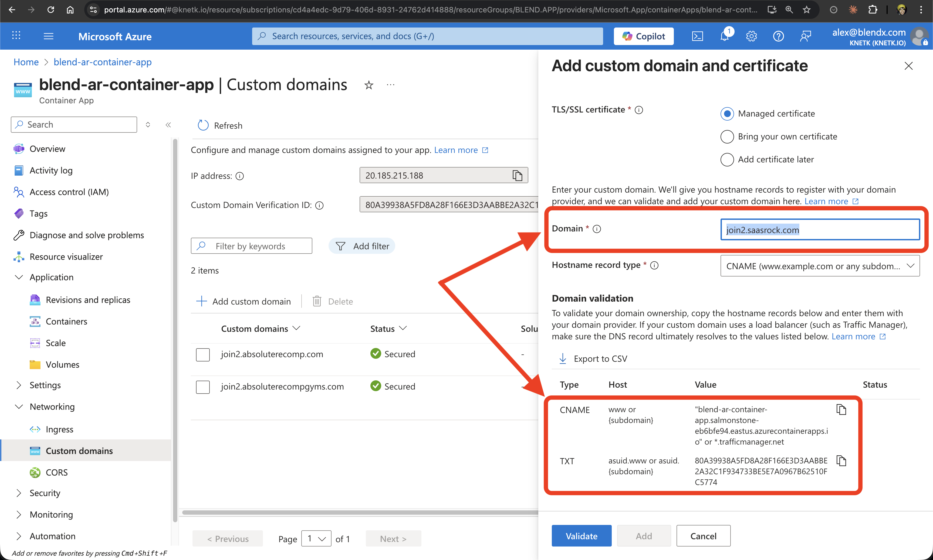Image resolution: width=933 pixels, height=560 pixels.
Task: Launch Cloud Shell from the toolbar
Action: pyautogui.click(x=698, y=36)
